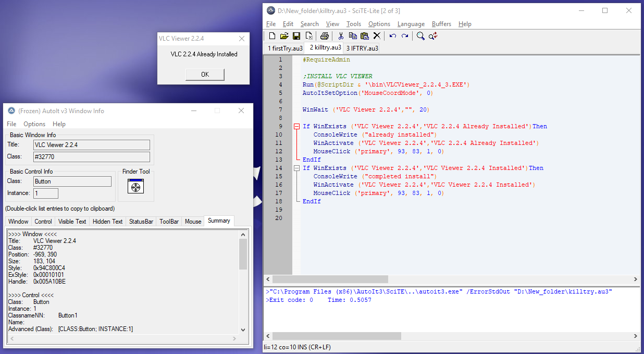
Task: Switch to Control tab in Window Info
Action: point(43,222)
